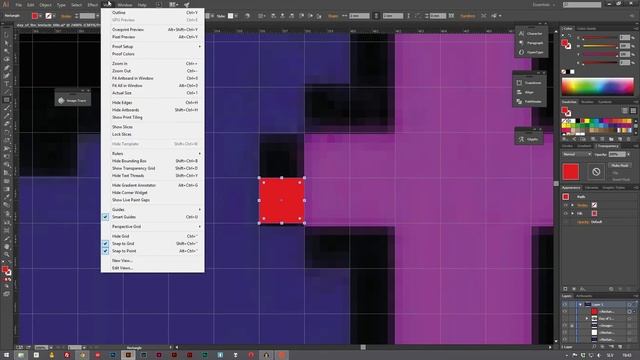Click the color spectrum bar in Color panel
This screenshot has width=640, height=360.
[598, 86]
